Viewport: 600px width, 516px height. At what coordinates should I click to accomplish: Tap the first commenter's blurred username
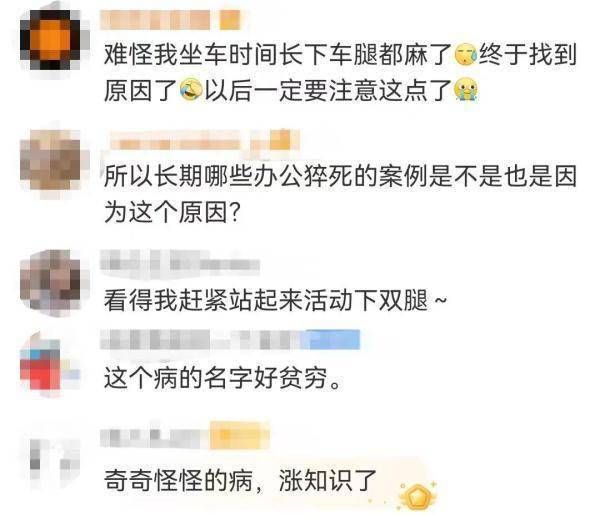point(155,20)
